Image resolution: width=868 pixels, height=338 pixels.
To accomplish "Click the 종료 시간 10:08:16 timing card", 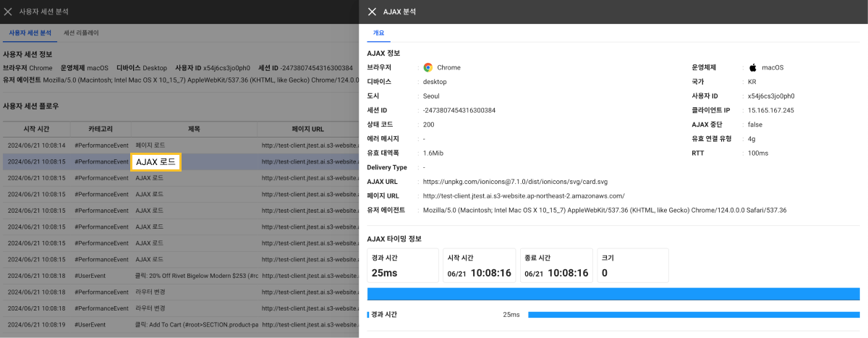I will (556, 266).
